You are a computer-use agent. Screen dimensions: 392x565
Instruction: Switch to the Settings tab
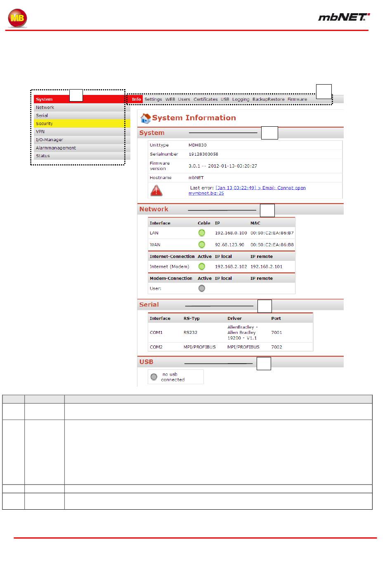pos(153,99)
